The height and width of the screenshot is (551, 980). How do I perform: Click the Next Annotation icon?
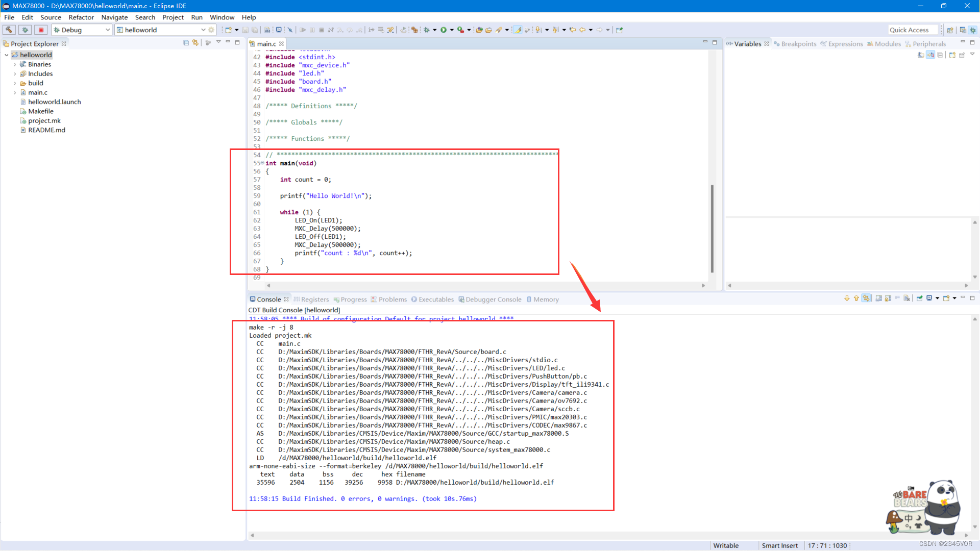tap(538, 30)
